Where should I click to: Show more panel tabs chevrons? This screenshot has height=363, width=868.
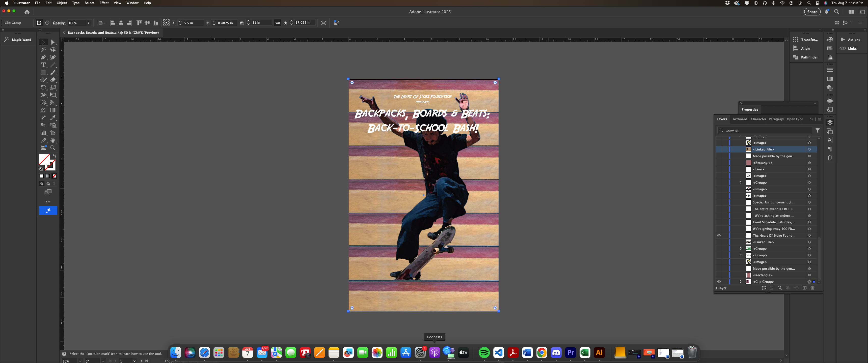click(812, 119)
